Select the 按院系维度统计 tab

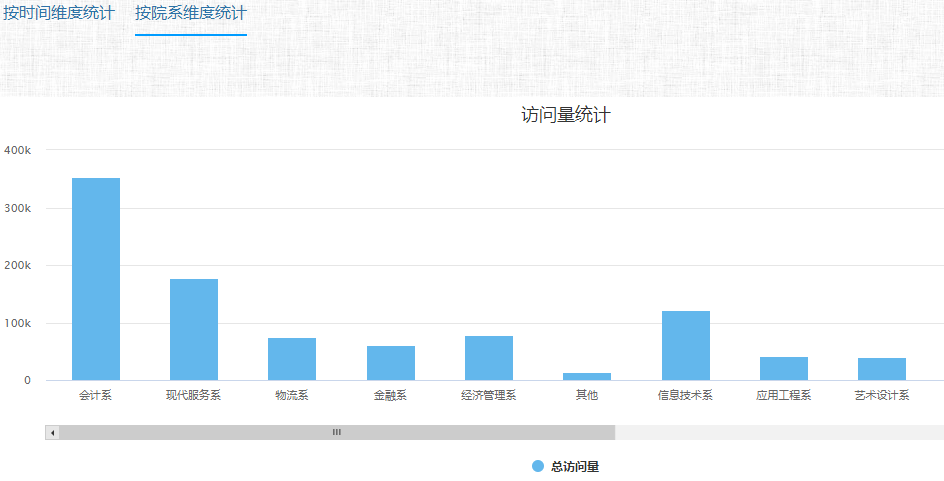190,14
